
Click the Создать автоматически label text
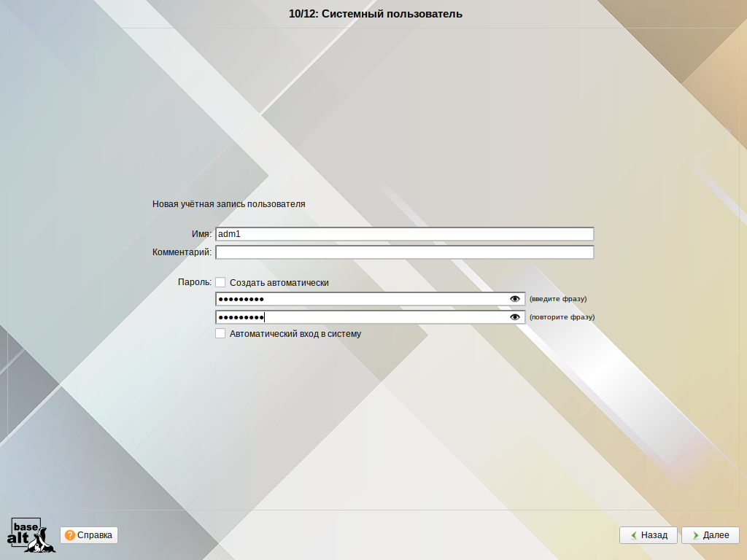pyautogui.click(x=279, y=283)
